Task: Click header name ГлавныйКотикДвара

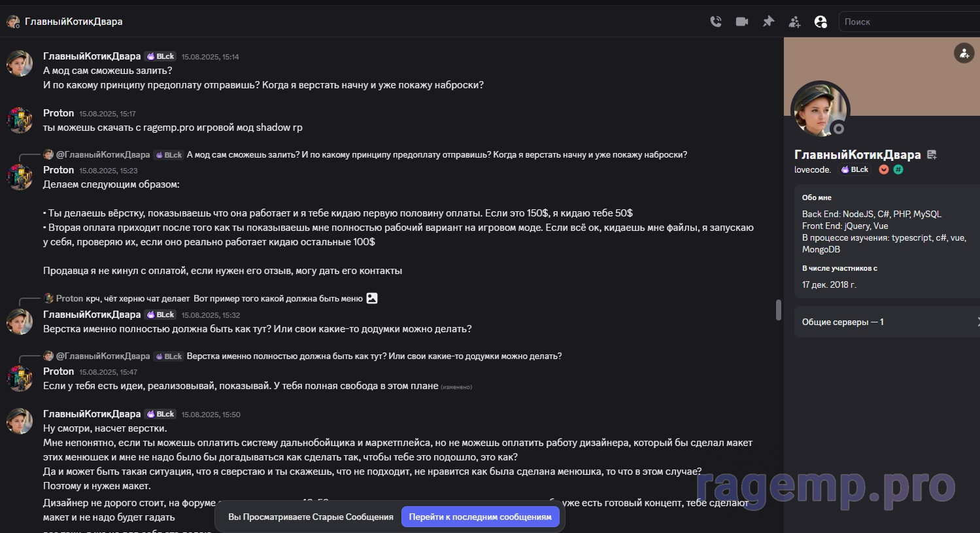Action: (74, 22)
